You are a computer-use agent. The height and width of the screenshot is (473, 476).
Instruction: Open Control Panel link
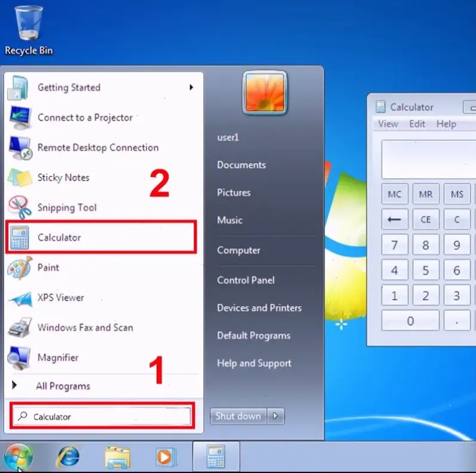[246, 280]
